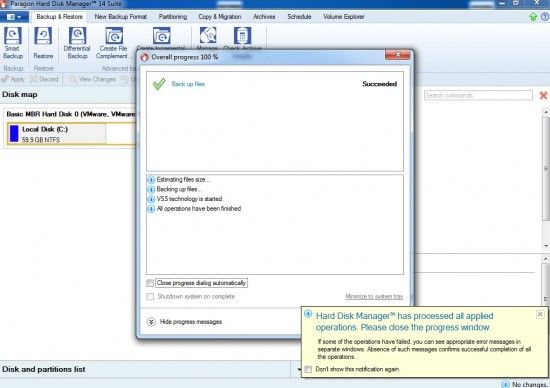
Task: Open the Differential Backup tool
Action: 77,43
